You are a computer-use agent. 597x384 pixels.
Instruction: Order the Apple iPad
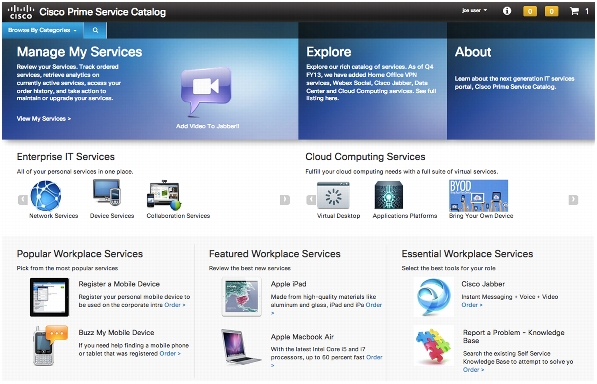(374, 305)
